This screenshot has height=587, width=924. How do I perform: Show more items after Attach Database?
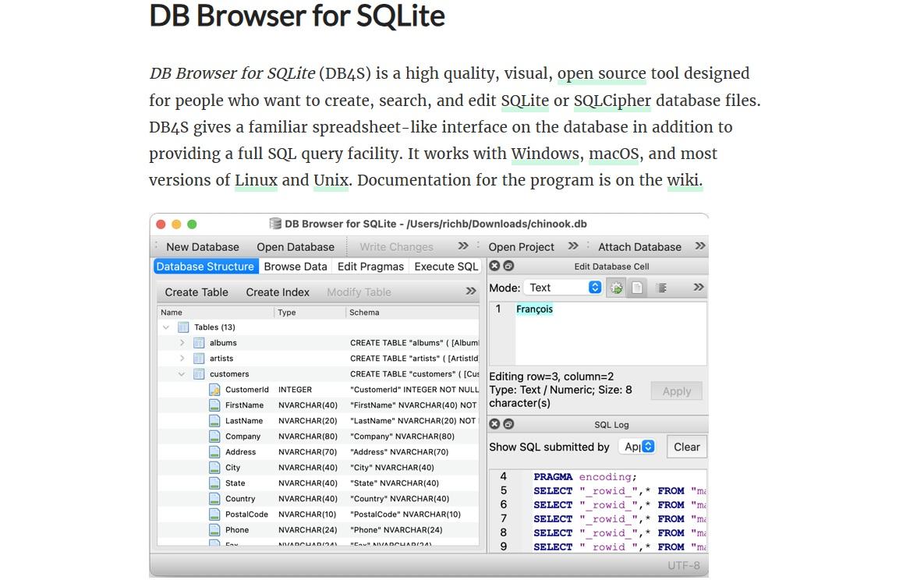700,246
